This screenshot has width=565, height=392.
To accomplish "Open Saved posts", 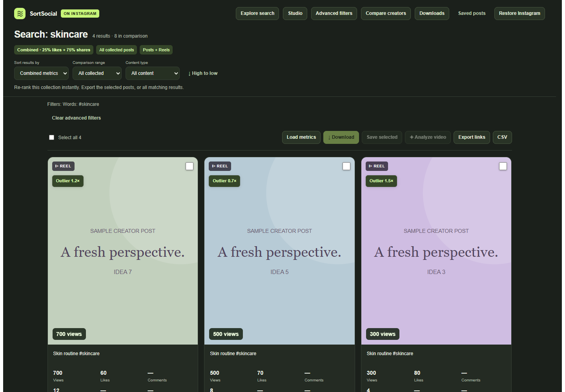I will (x=472, y=13).
